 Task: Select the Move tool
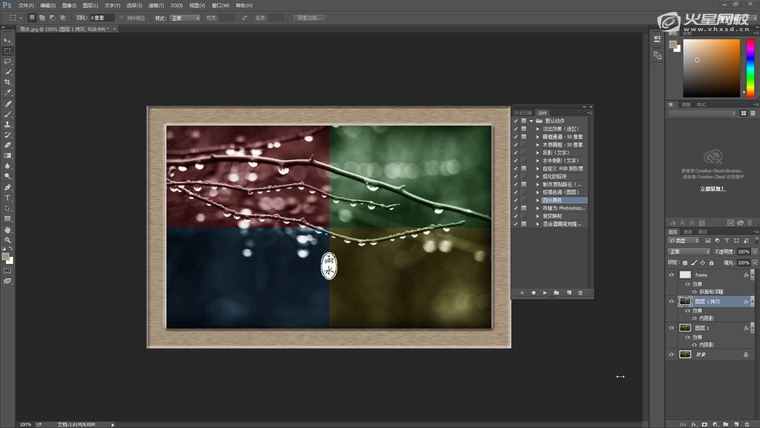8,40
